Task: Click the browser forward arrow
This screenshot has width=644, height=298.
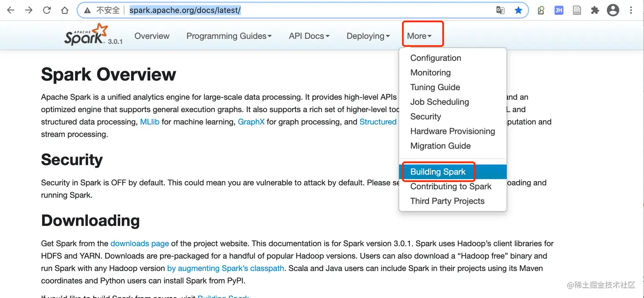Action: coord(29,10)
